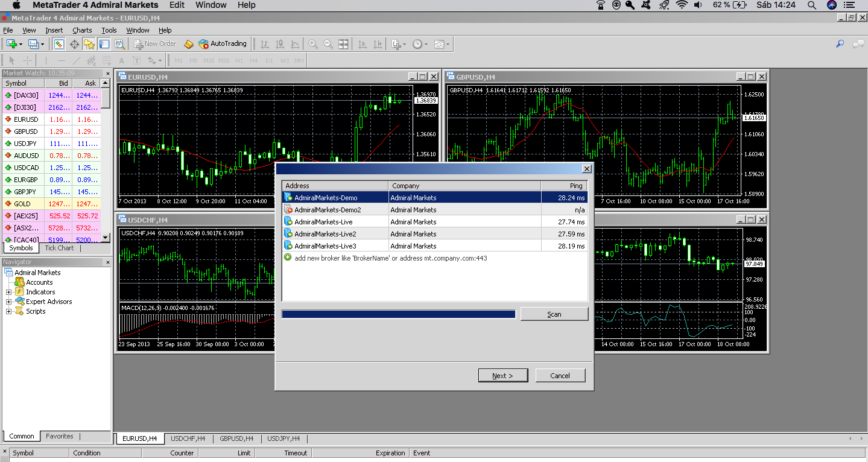
Task: Expand the Indicators tree node
Action: click(9, 292)
